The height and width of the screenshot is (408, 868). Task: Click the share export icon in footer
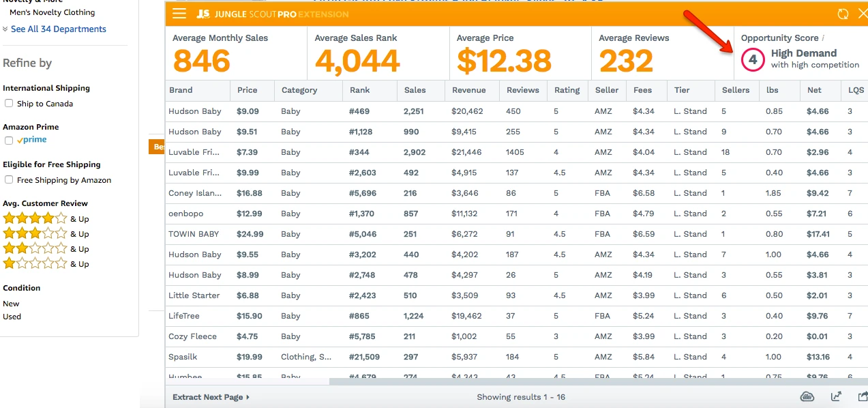coord(863,397)
